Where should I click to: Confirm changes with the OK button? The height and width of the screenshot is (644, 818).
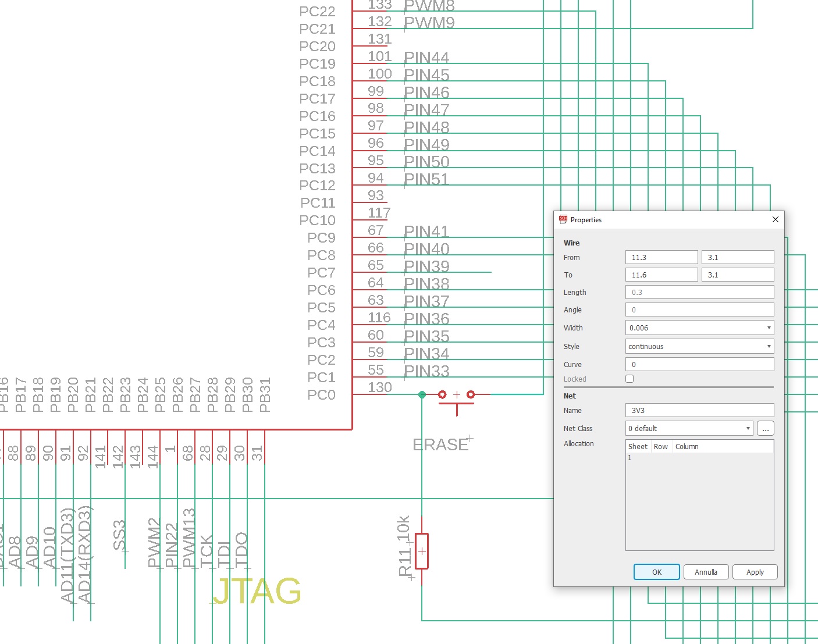656,572
